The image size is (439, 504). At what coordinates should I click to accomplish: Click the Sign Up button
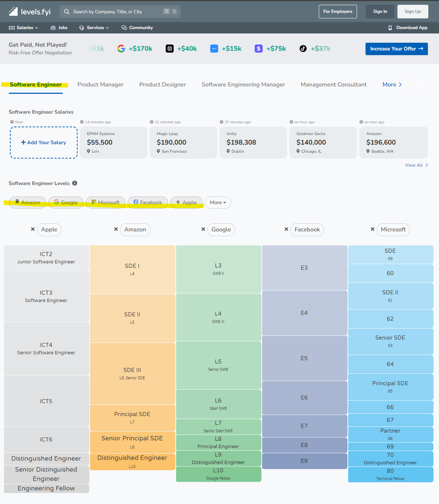click(x=413, y=11)
